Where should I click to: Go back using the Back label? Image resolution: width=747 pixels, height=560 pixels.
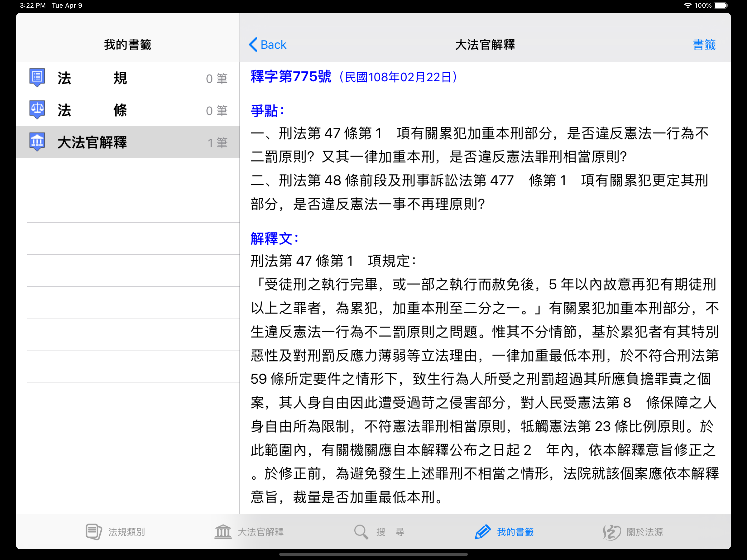pos(273,45)
